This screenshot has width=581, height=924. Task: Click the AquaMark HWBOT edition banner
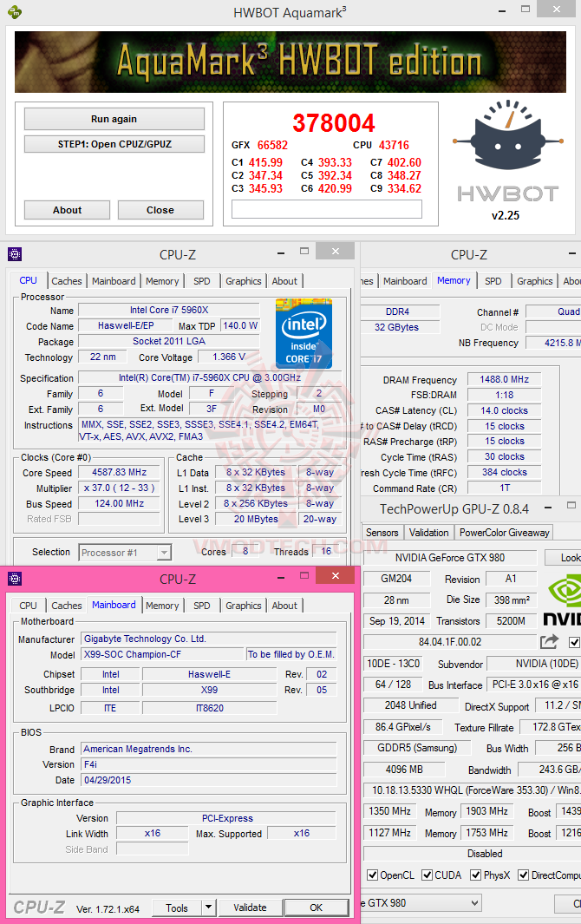coord(290,62)
